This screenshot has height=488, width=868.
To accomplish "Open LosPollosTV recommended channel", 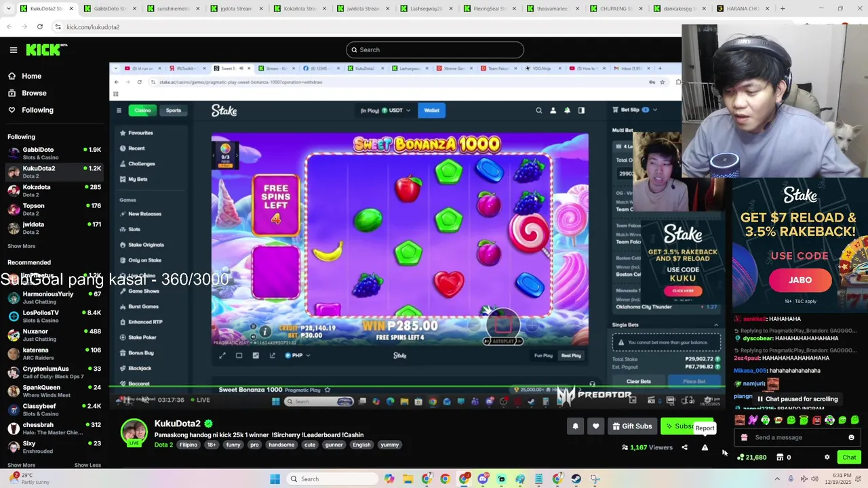I will tap(54, 316).
